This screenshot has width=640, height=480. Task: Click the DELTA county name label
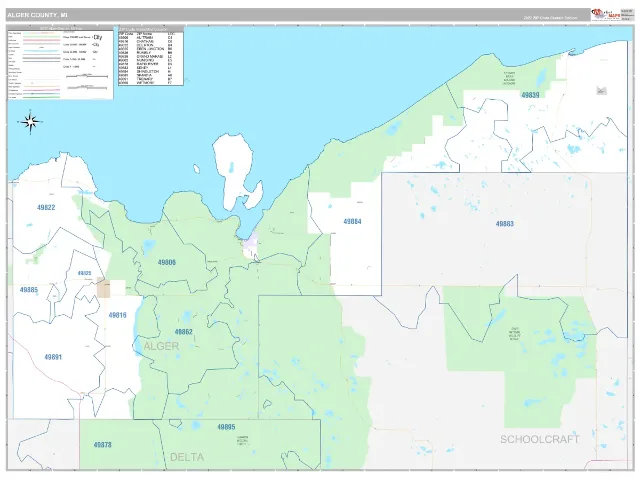pyautogui.click(x=187, y=457)
